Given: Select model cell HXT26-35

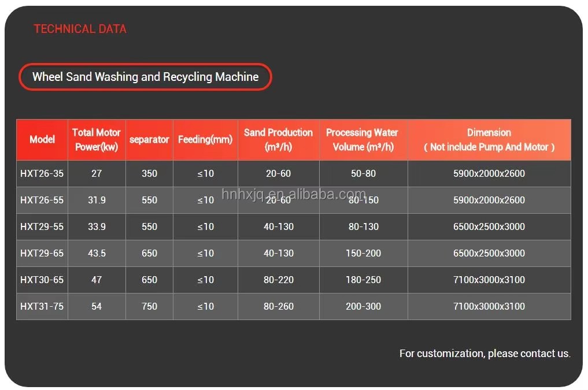Looking at the screenshot, I should (42, 173).
